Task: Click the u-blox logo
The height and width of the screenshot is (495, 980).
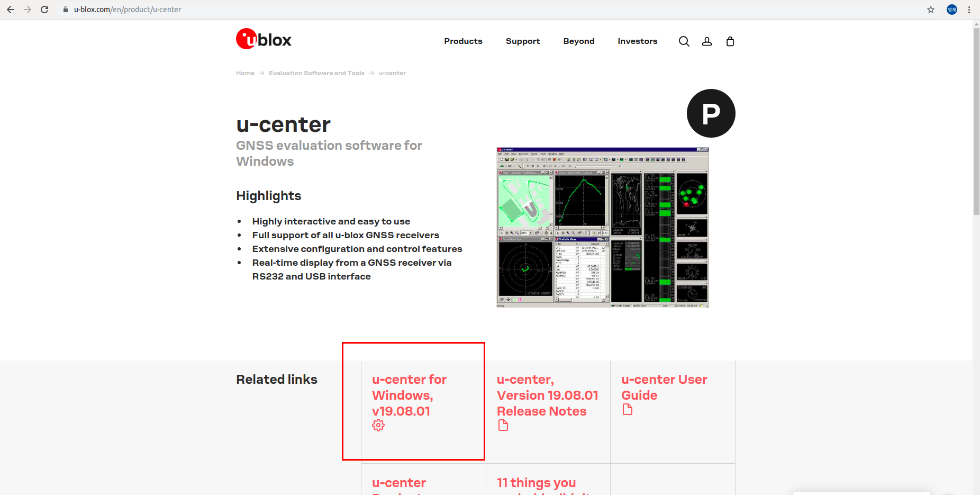Action: click(264, 39)
